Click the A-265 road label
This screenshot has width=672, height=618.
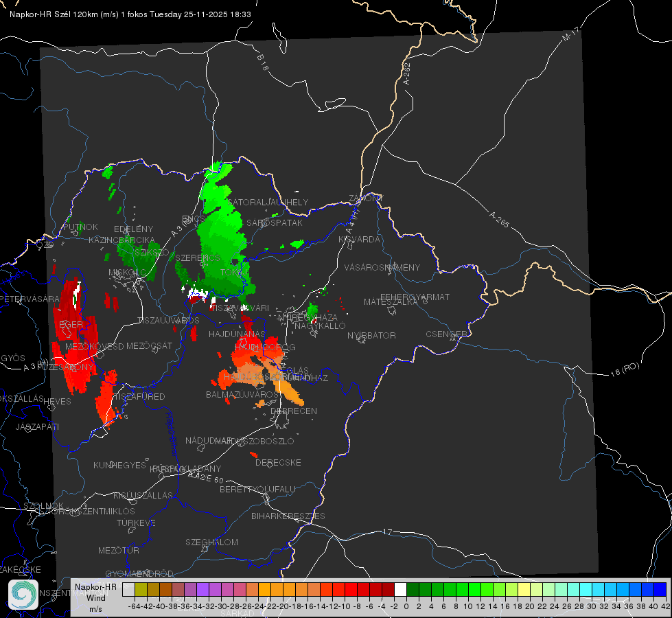tap(499, 220)
